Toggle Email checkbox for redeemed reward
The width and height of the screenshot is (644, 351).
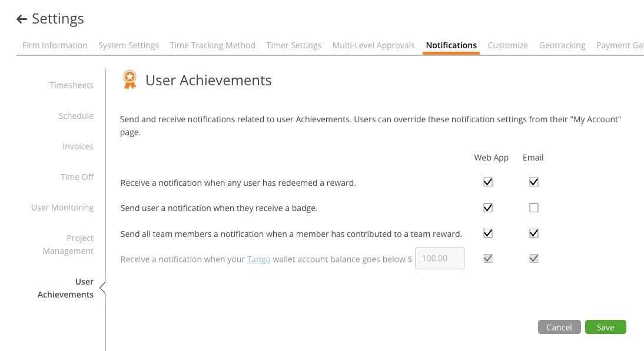(x=533, y=182)
